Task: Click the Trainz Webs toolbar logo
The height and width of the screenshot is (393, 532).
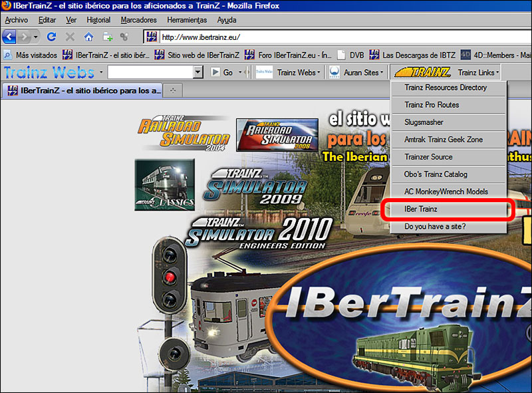Action: (x=49, y=72)
